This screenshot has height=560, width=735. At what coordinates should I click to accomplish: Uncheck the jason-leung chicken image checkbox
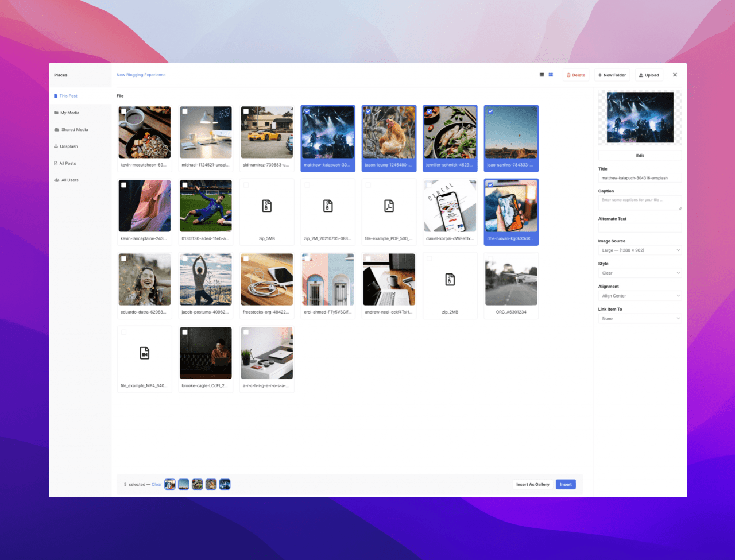(368, 111)
